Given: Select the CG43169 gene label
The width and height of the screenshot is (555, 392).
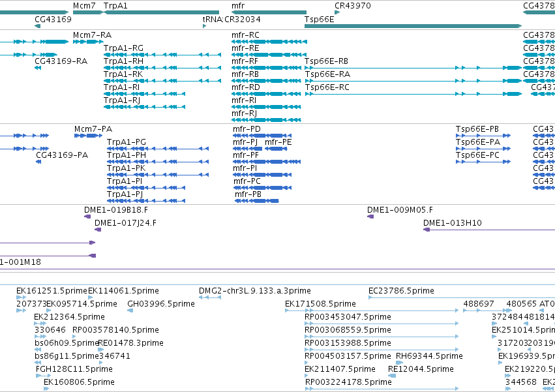Looking at the screenshot, I should pos(53,19).
